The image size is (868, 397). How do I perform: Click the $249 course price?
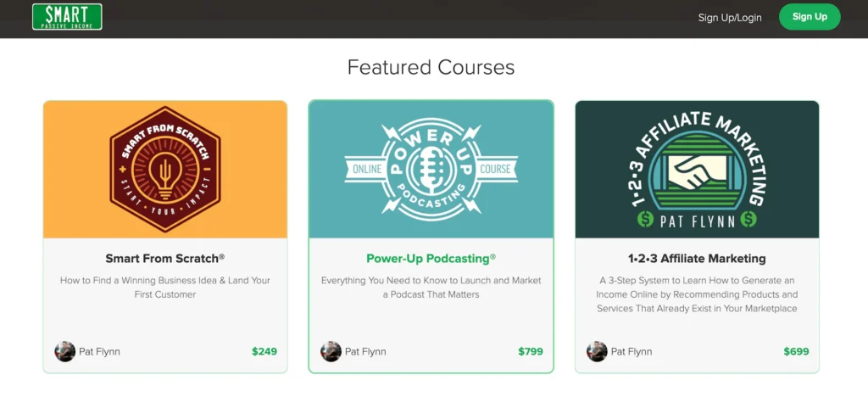264,351
